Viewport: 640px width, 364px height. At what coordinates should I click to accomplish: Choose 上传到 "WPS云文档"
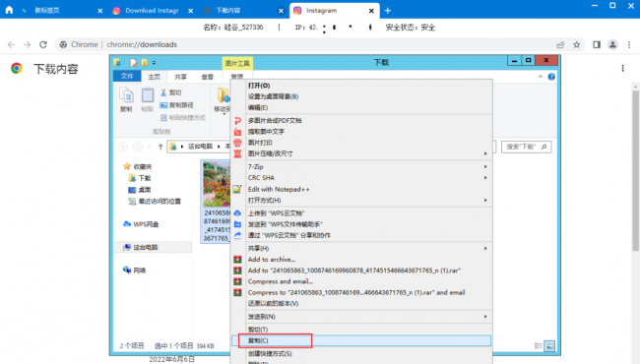click(361, 213)
